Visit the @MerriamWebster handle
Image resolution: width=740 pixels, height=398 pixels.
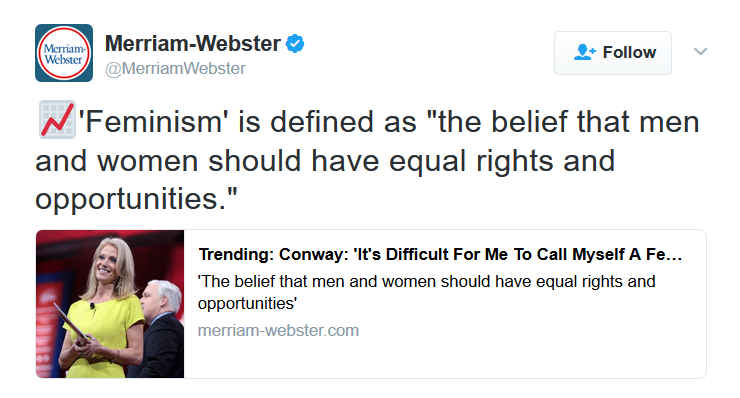tap(175, 68)
